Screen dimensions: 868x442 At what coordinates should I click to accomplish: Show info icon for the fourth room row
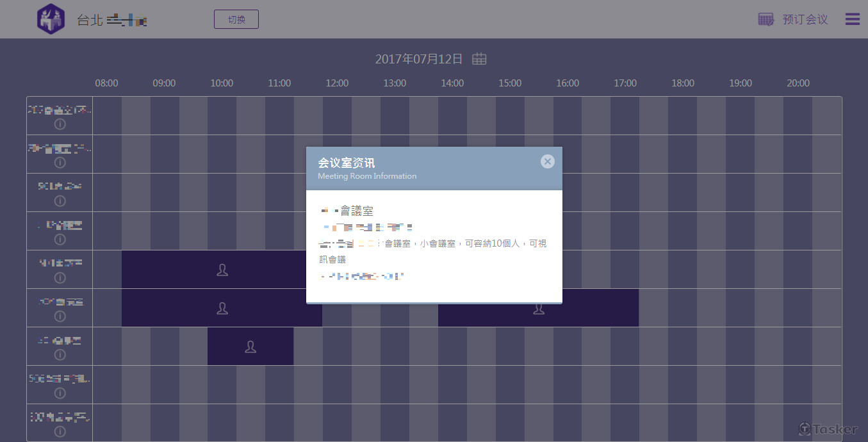click(60, 240)
